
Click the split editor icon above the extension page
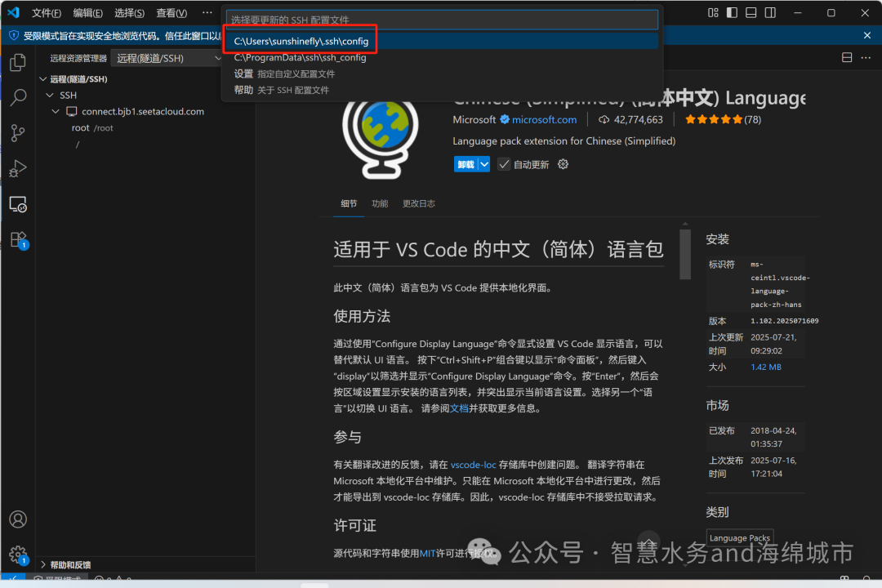tap(845, 57)
